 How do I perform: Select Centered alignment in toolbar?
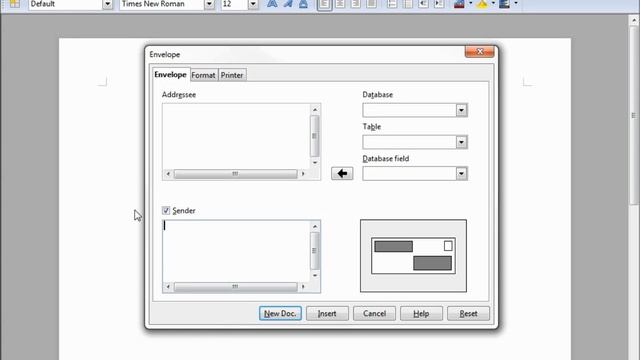tap(340, 4)
